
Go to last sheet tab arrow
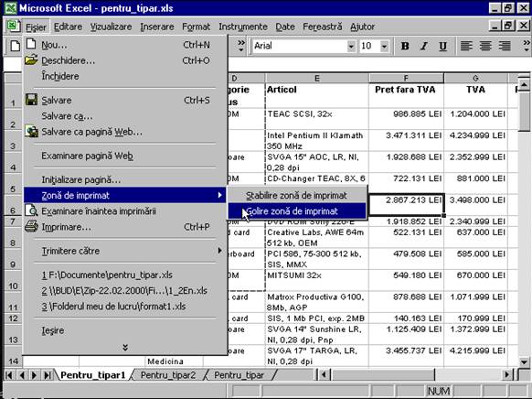(x=48, y=375)
